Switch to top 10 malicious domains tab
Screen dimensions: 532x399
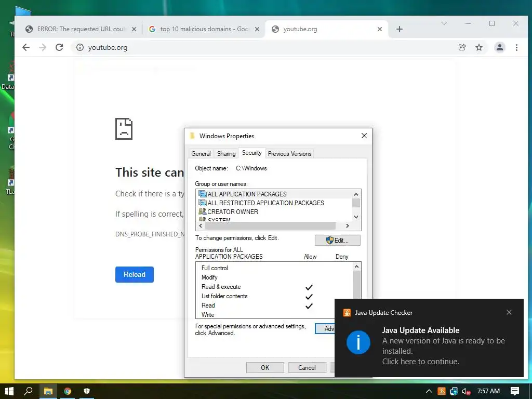[x=204, y=29]
